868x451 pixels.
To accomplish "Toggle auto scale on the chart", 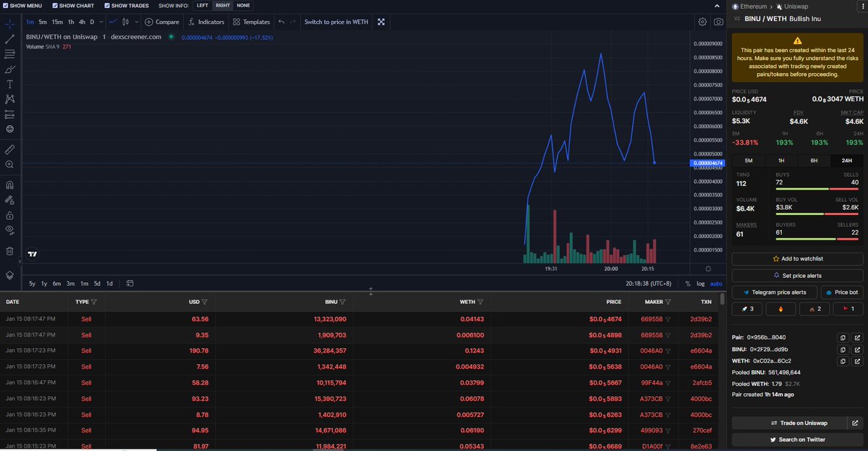I will pos(716,284).
